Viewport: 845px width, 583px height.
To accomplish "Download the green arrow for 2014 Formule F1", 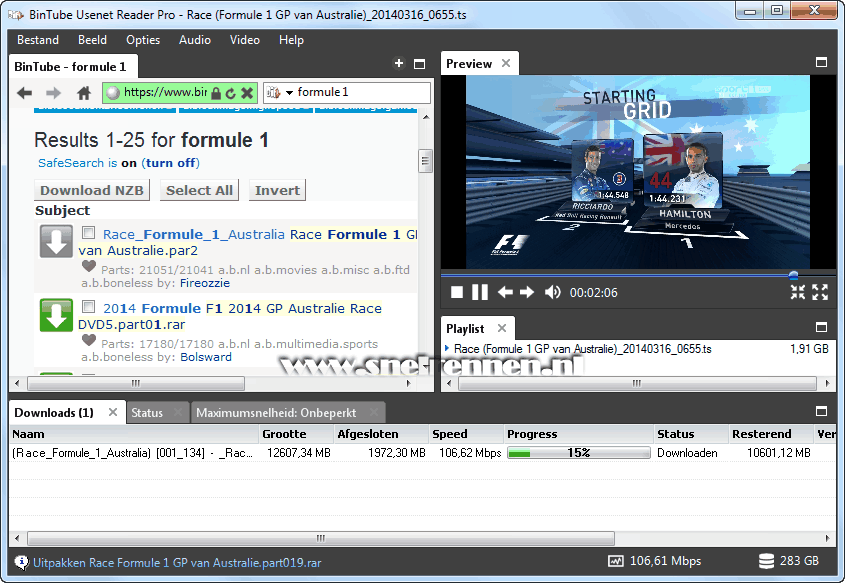I will pyautogui.click(x=56, y=315).
